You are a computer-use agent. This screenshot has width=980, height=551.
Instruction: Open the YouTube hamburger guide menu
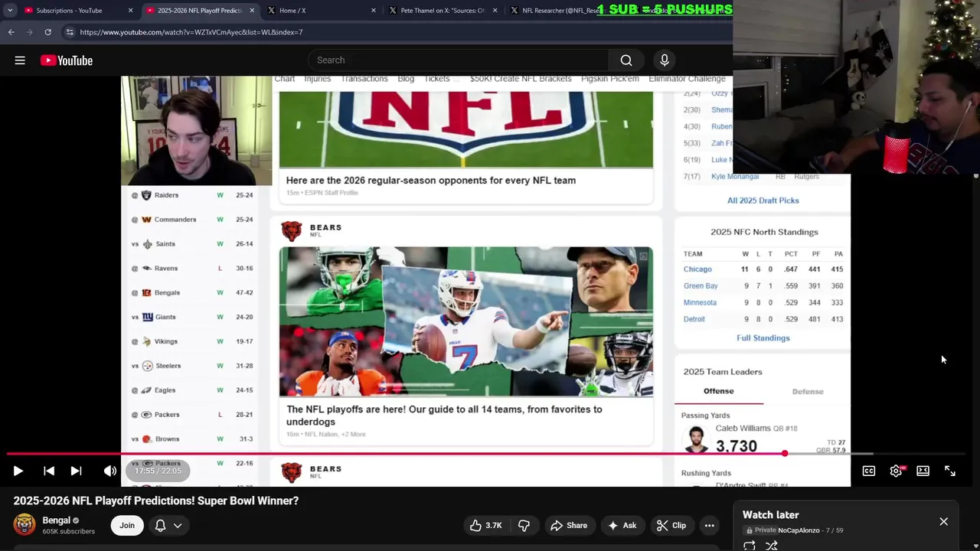click(x=20, y=60)
